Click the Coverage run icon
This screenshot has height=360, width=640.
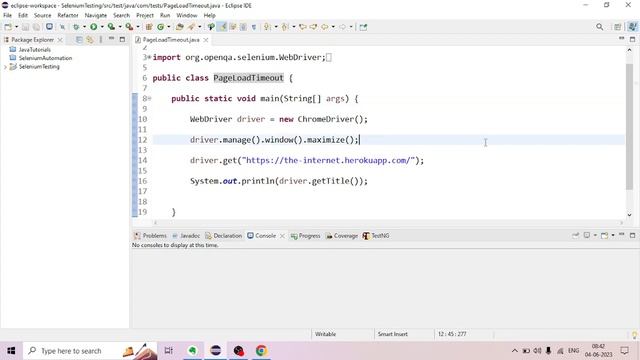tap(111, 27)
